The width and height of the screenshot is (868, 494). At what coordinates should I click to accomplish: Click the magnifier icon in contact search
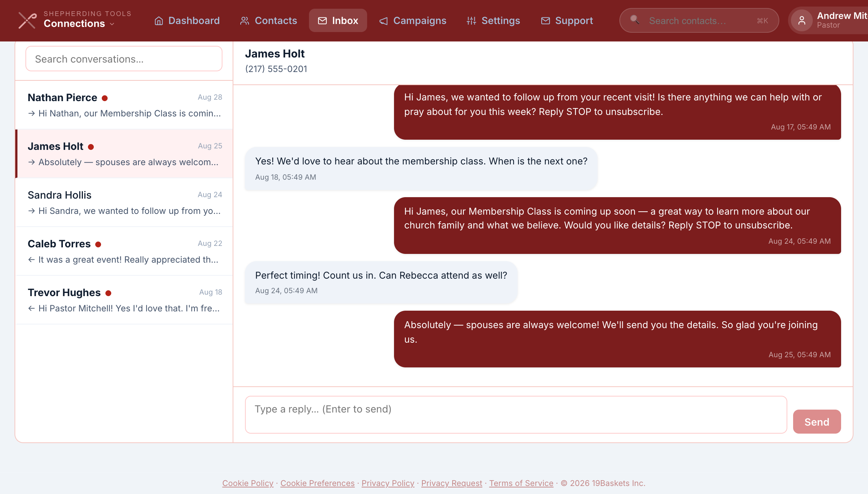pos(635,19)
